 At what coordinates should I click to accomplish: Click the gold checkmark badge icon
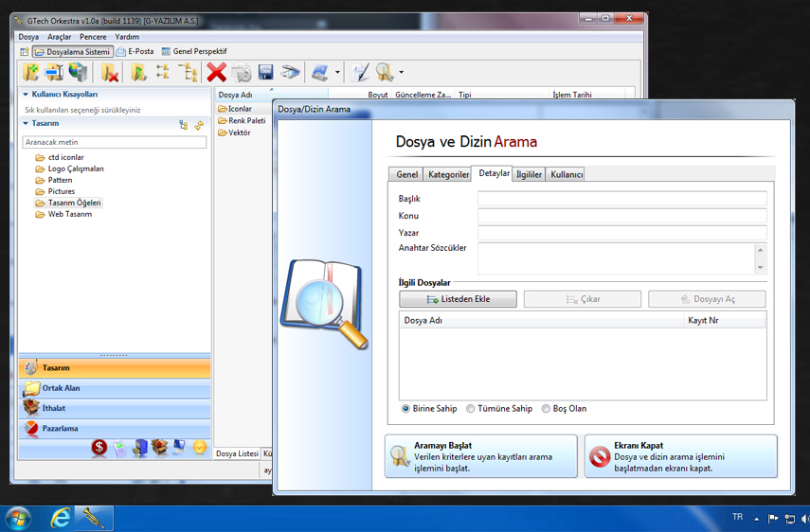[x=200, y=448]
